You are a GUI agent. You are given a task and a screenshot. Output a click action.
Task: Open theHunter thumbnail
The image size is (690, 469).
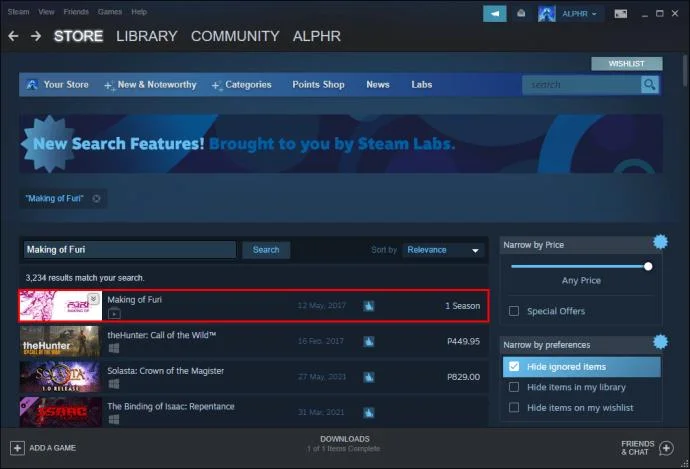tap(60, 341)
